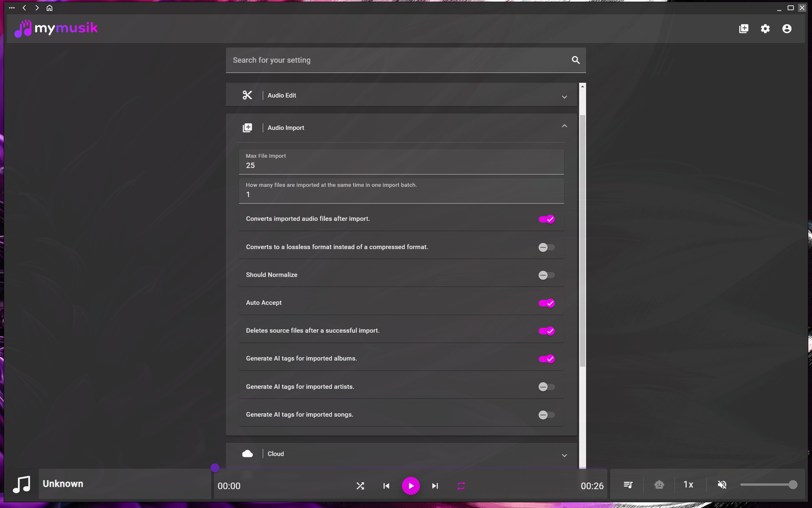The height and width of the screenshot is (508, 812).
Task: Click the search magnifier icon
Action: point(575,60)
